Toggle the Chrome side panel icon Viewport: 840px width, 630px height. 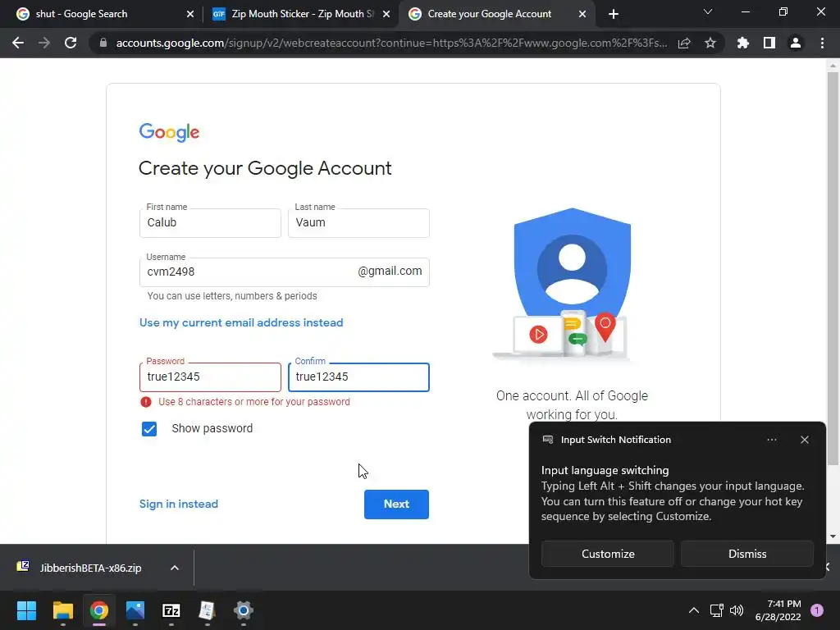[x=769, y=43]
